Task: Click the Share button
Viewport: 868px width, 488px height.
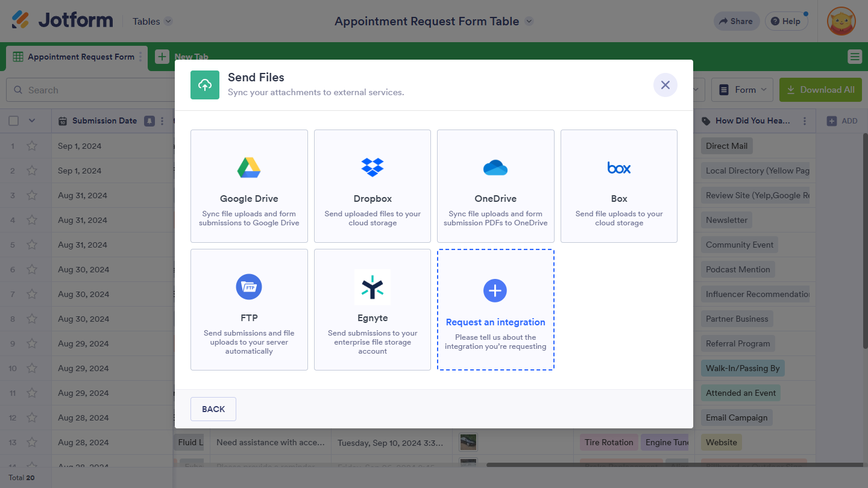Action: 736,21
